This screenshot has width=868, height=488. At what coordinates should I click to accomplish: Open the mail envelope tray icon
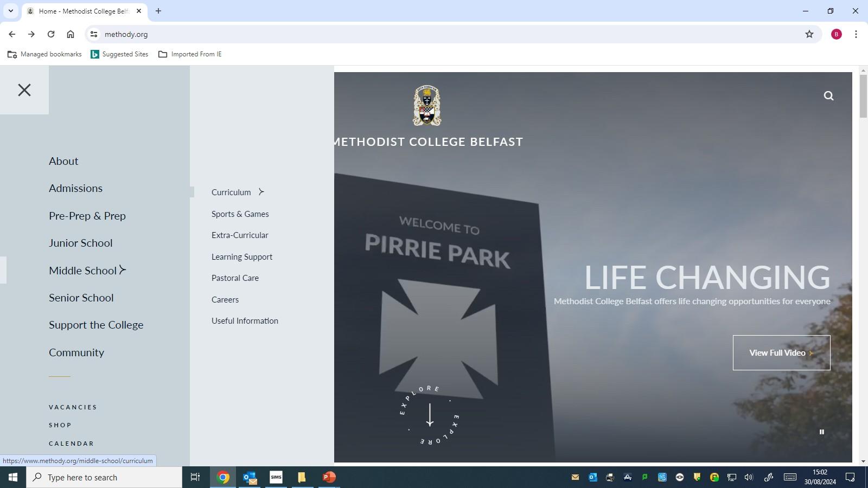575,478
